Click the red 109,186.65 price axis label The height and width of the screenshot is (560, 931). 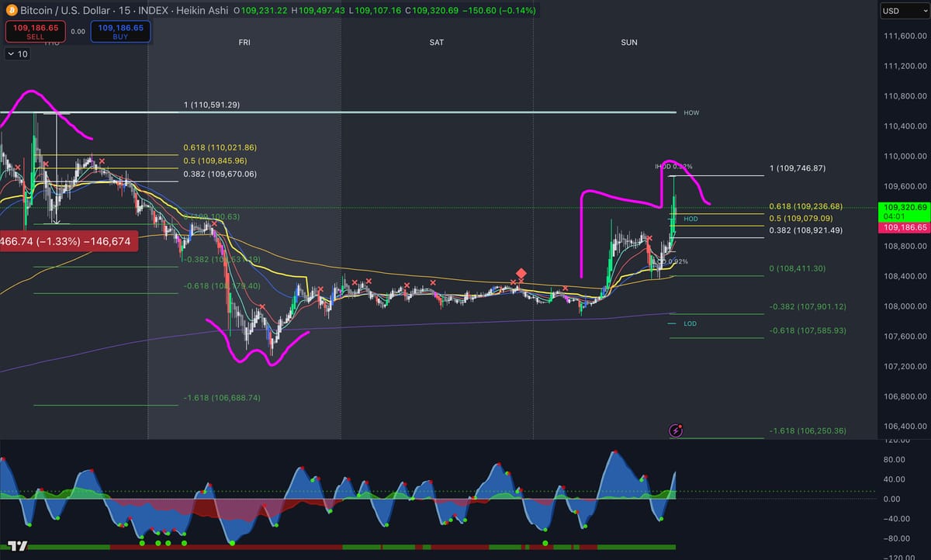pos(904,228)
